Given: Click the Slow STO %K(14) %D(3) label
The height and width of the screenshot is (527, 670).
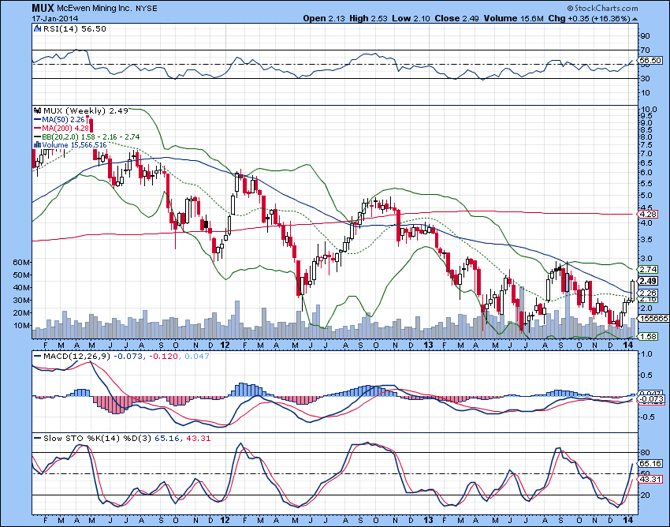Looking at the screenshot, I should click(97, 439).
